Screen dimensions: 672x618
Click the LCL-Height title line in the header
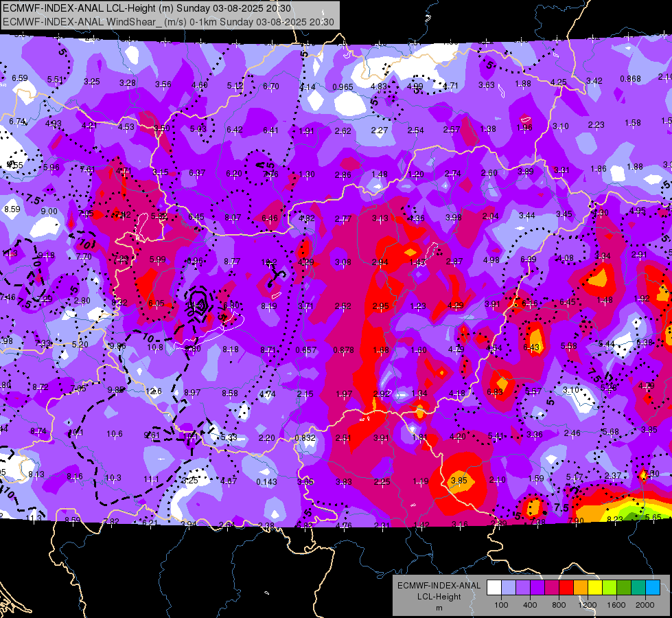[147, 8]
